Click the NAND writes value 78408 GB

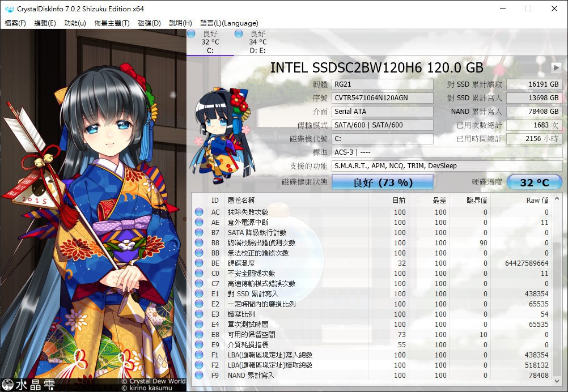click(535, 112)
